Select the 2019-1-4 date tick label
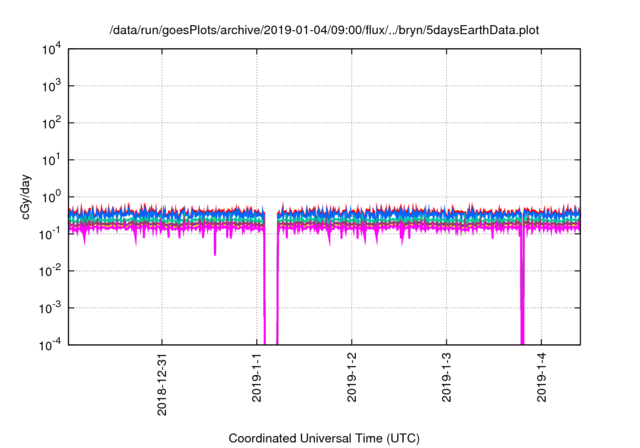This screenshot has width=640, height=448. [542, 377]
